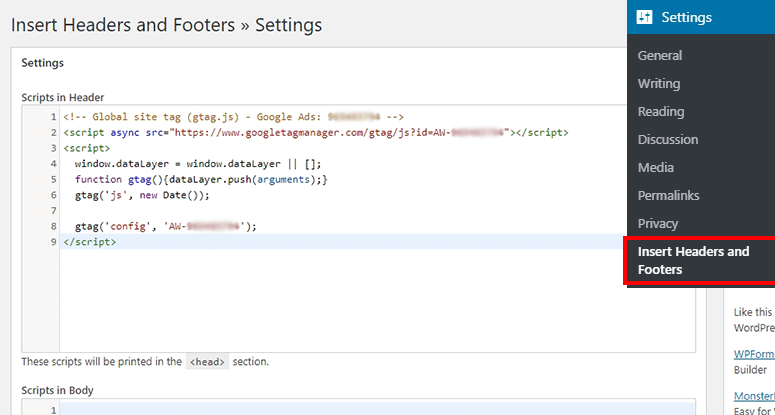Click the Insert Headers and Footers page title
The image size is (775, 415).
(x=167, y=25)
